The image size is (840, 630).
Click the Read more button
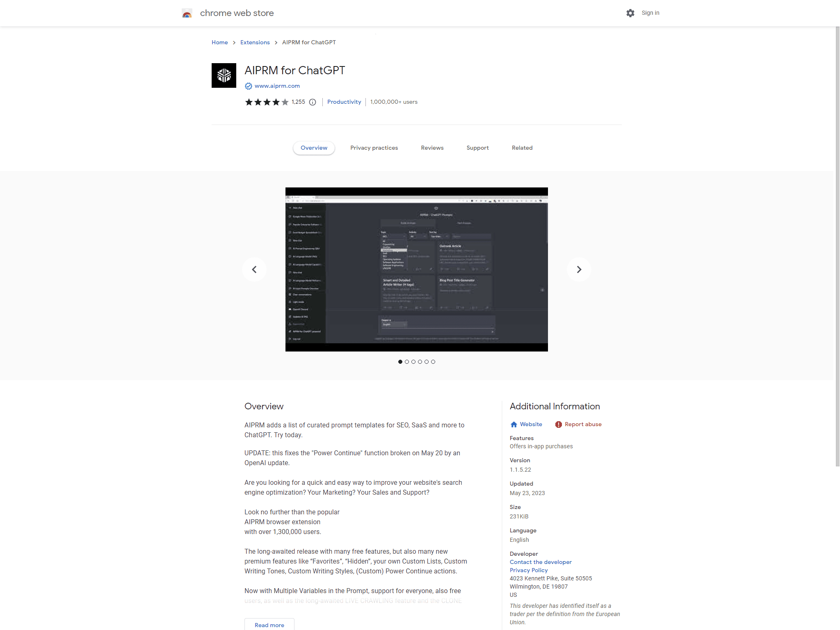269,625
